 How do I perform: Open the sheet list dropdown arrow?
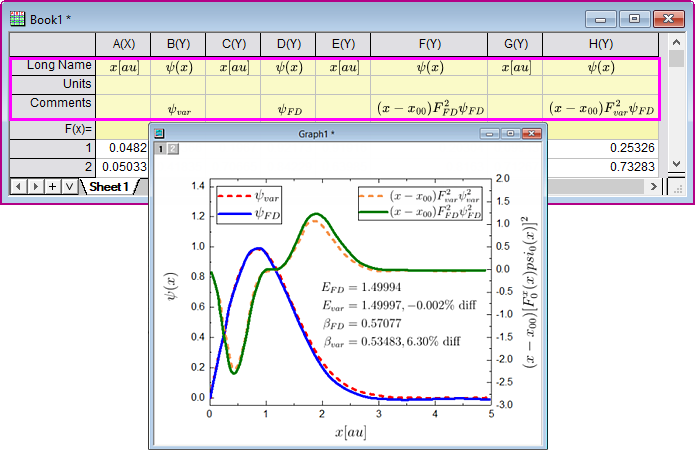68,186
